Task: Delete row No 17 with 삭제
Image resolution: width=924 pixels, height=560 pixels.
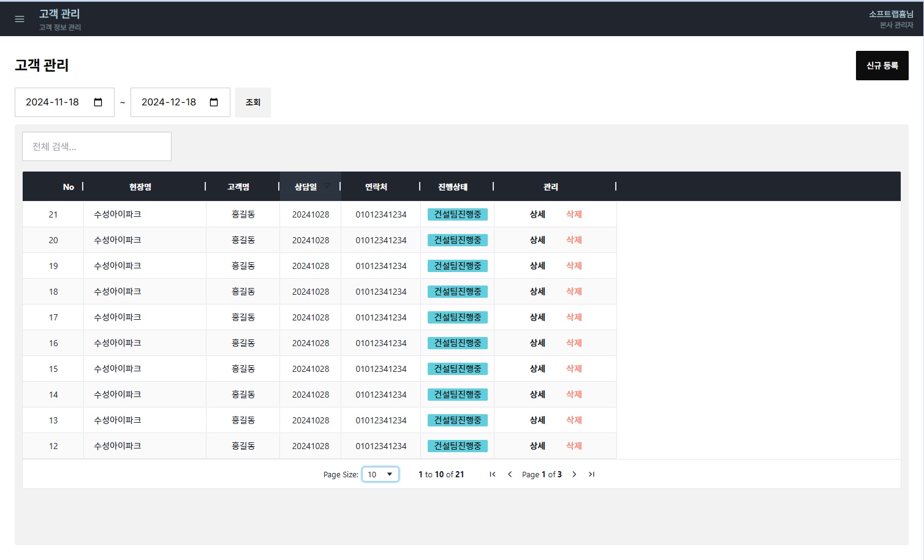Action: pos(574,317)
